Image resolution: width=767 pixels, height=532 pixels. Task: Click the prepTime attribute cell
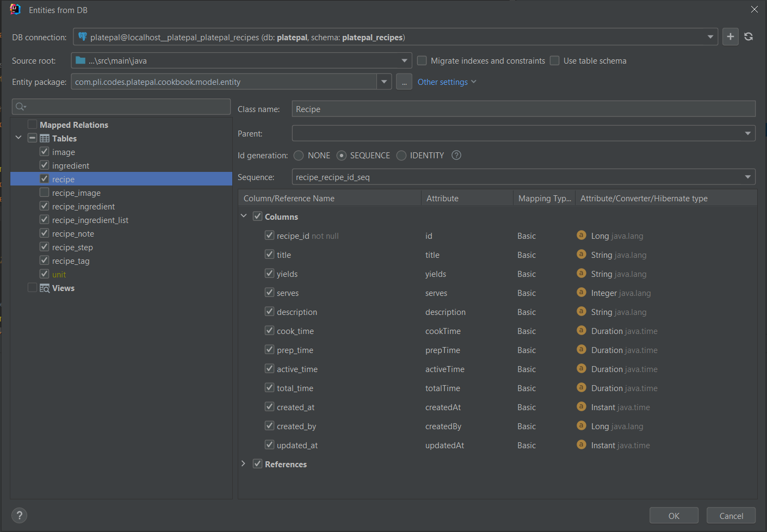click(x=443, y=350)
